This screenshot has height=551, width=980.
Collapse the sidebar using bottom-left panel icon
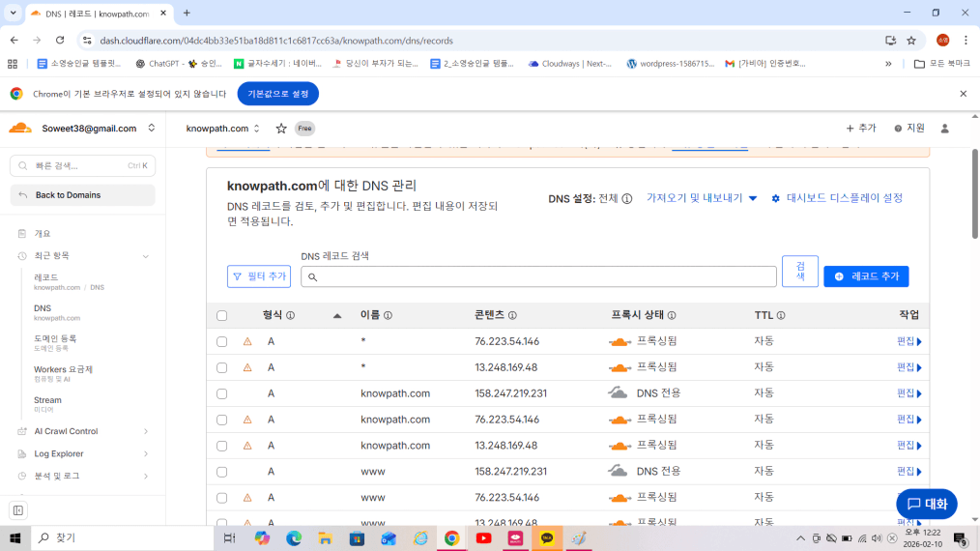[17, 510]
